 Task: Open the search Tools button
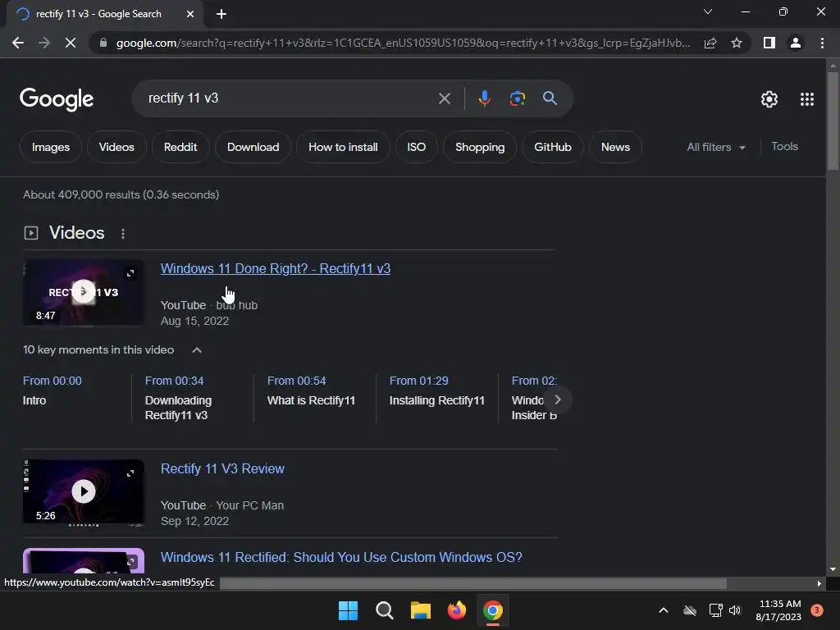(x=784, y=146)
